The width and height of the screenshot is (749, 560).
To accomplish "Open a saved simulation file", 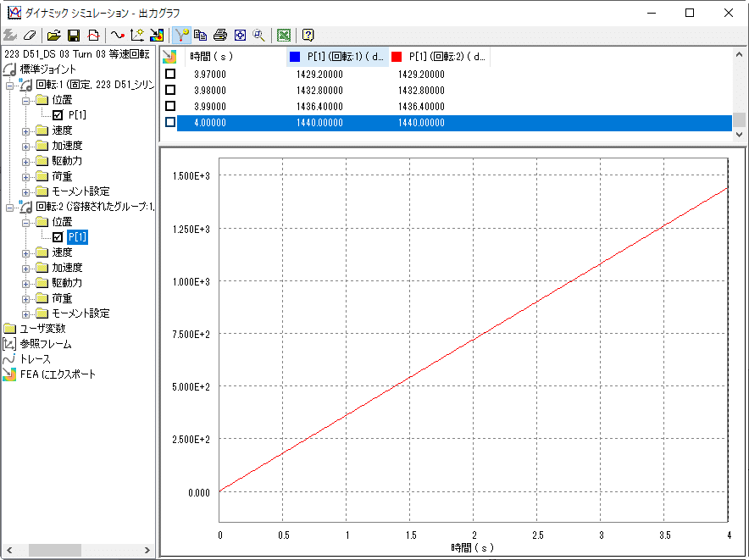I will 53,36.
